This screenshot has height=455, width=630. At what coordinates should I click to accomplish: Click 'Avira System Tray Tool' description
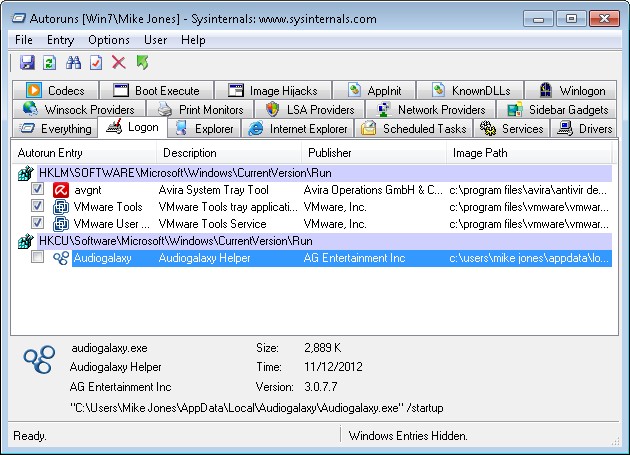point(213,190)
